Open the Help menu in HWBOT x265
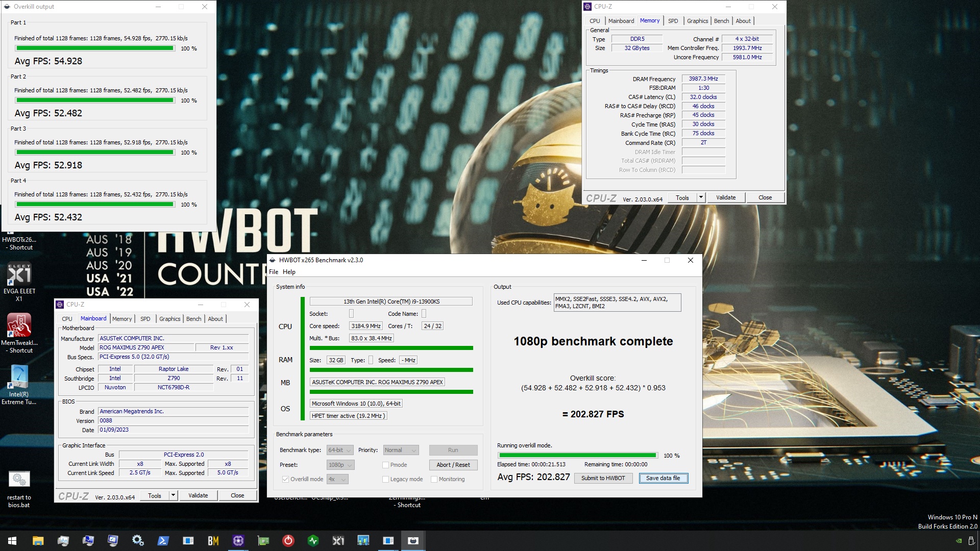 pos(289,272)
